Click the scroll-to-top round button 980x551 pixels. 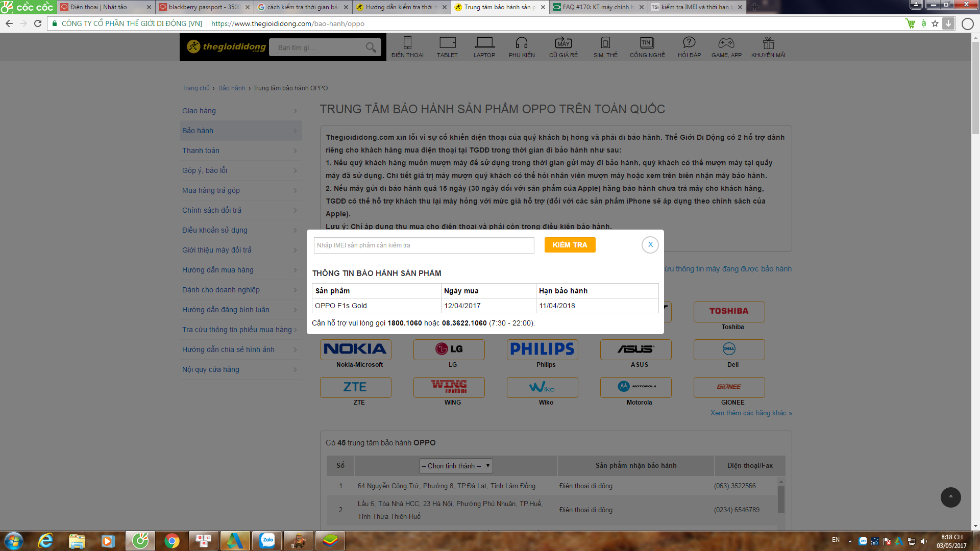point(950,497)
